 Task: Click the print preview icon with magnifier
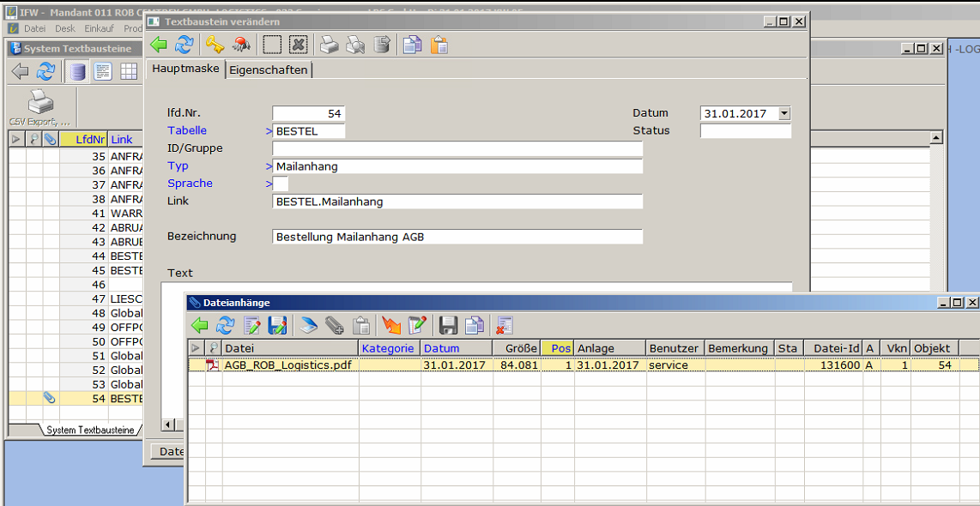coord(355,45)
